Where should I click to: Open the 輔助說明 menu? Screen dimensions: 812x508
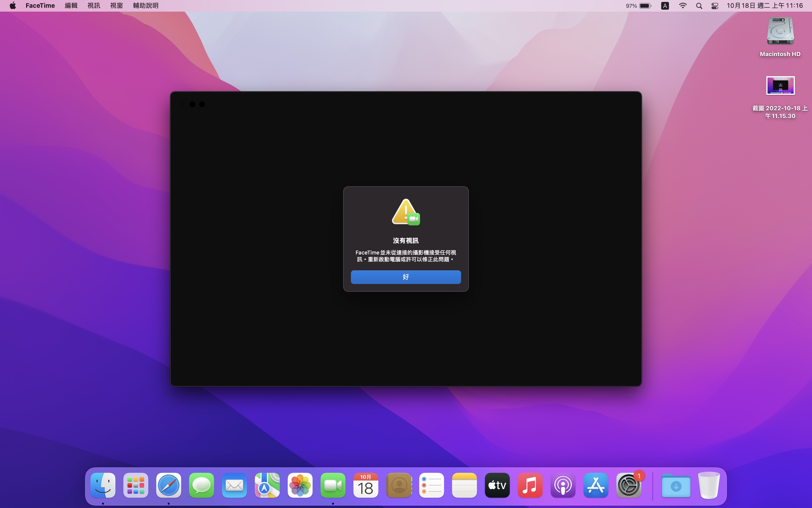(x=146, y=6)
